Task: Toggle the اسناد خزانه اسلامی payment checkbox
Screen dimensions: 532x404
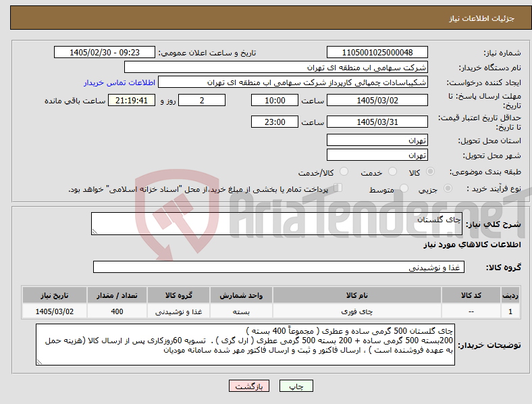Action: point(338,188)
